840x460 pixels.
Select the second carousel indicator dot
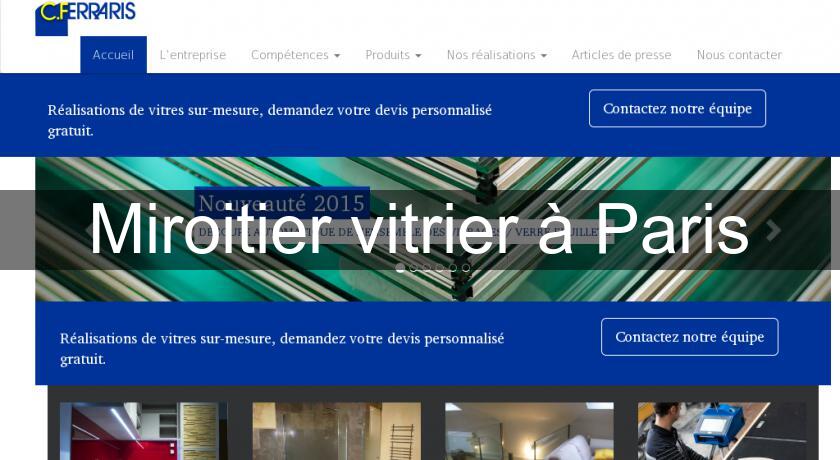tap(414, 268)
